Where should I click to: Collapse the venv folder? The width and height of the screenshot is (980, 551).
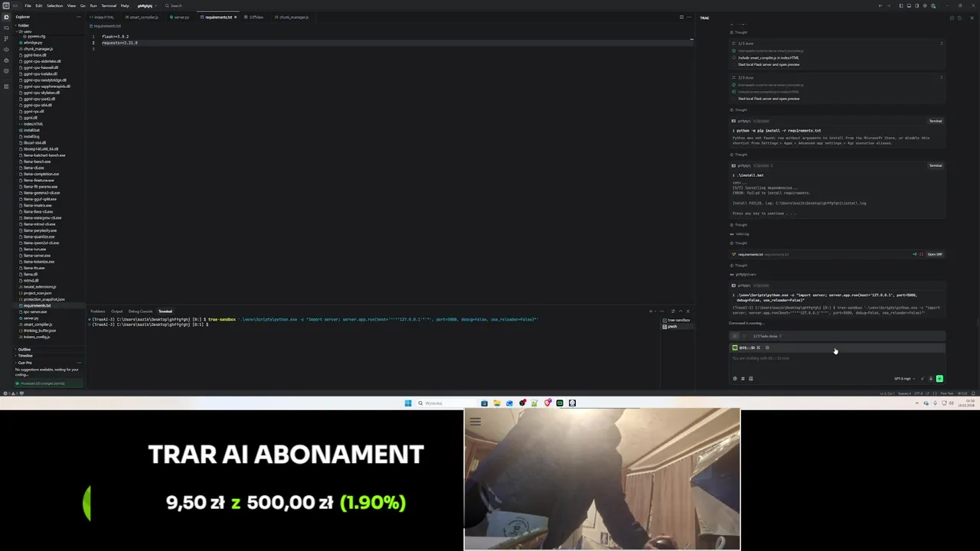(x=27, y=31)
